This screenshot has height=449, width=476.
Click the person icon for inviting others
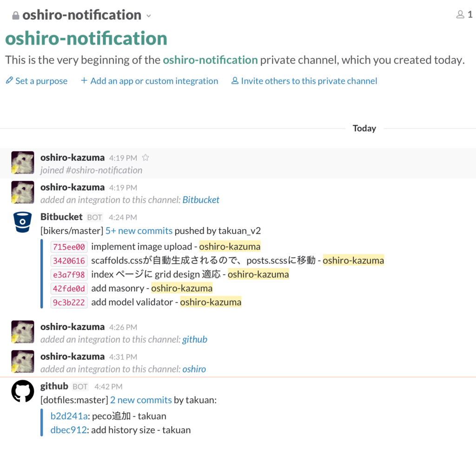[235, 81]
